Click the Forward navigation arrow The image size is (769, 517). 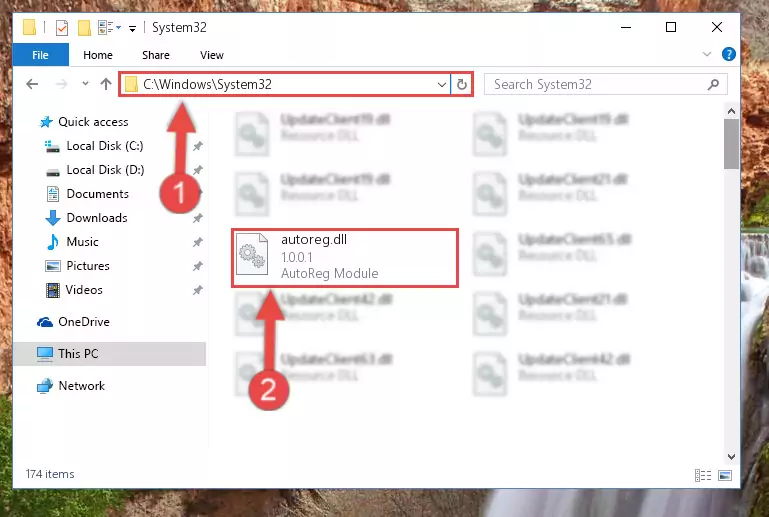pos(61,84)
